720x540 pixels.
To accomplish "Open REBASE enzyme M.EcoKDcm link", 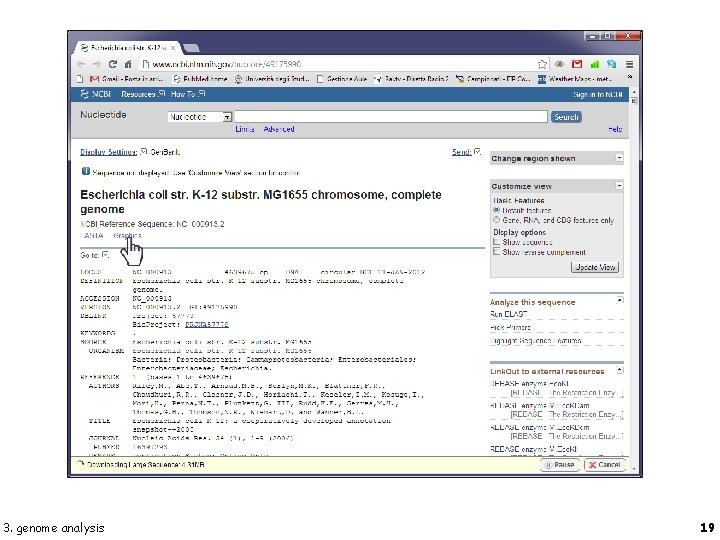I will pyautogui.click(x=540, y=428).
